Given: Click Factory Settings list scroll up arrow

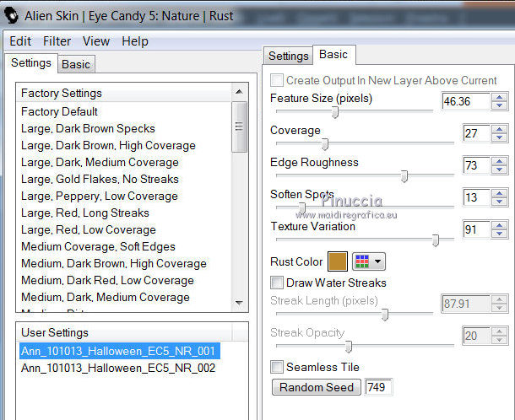Looking at the screenshot, I should pos(239,92).
